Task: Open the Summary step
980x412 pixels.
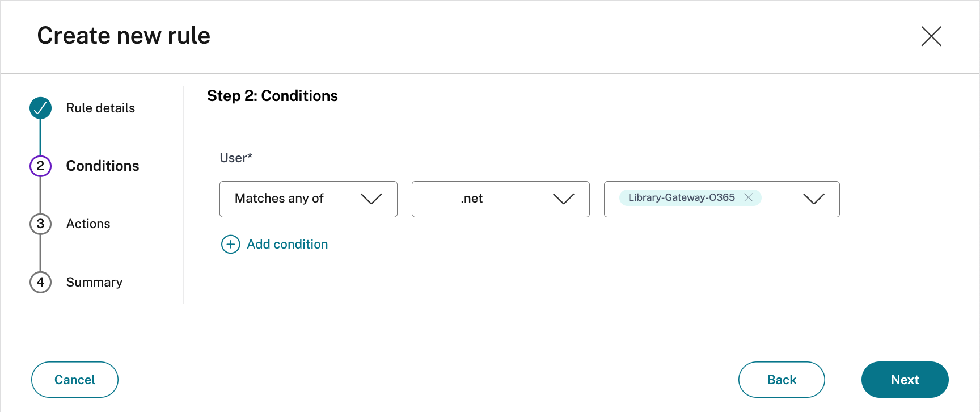Action: (94, 282)
